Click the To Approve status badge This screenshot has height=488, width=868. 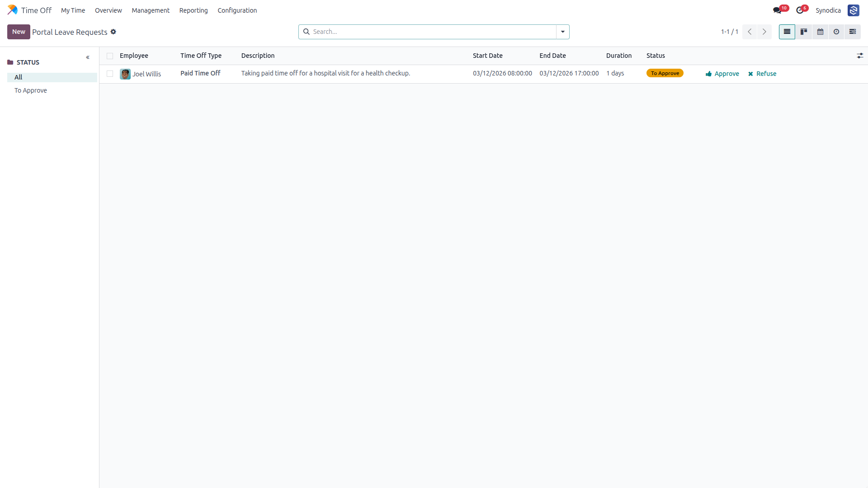[665, 73]
